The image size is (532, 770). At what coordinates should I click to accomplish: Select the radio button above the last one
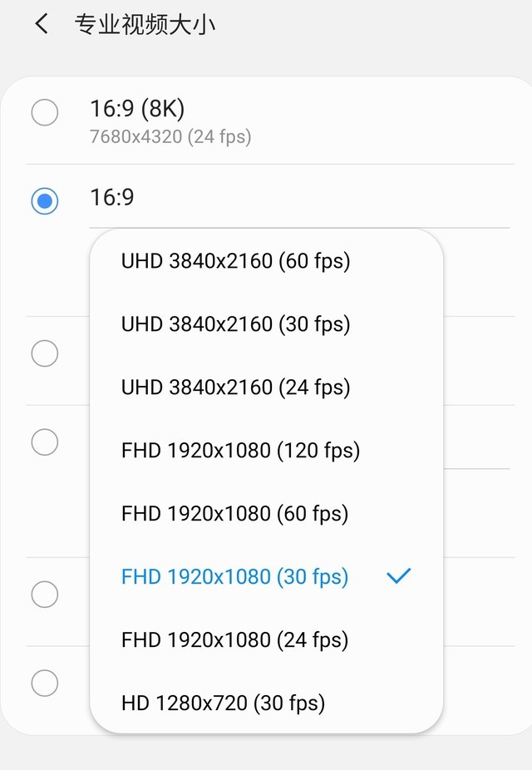(45, 595)
